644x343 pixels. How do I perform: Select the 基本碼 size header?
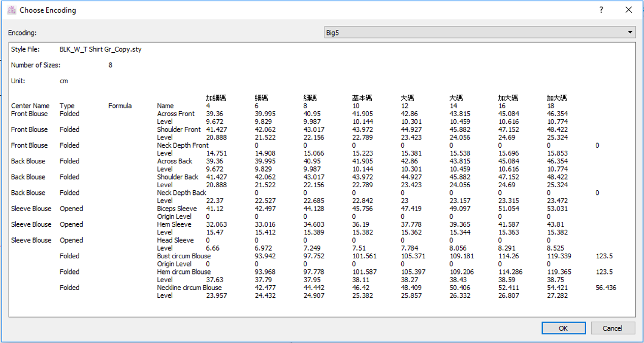pyautogui.click(x=362, y=98)
